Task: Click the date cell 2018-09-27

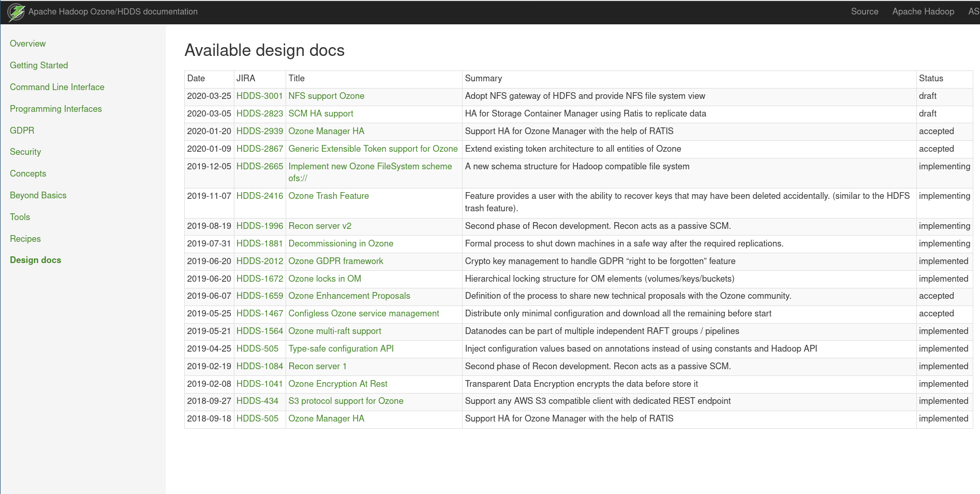Action: 209,401
